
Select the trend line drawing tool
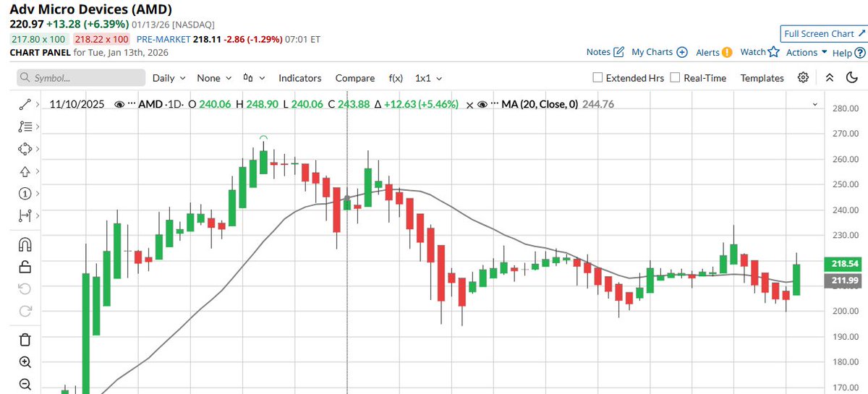point(25,105)
